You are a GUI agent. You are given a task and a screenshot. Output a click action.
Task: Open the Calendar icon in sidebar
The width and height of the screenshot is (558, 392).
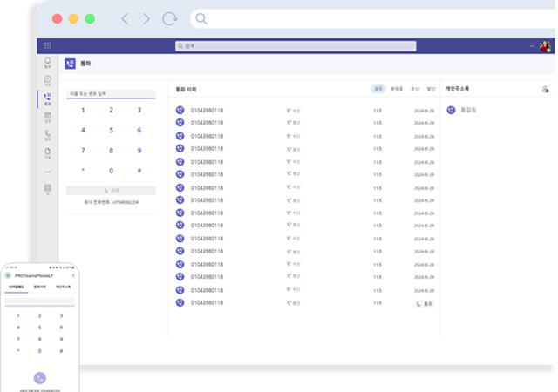tap(47, 116)
